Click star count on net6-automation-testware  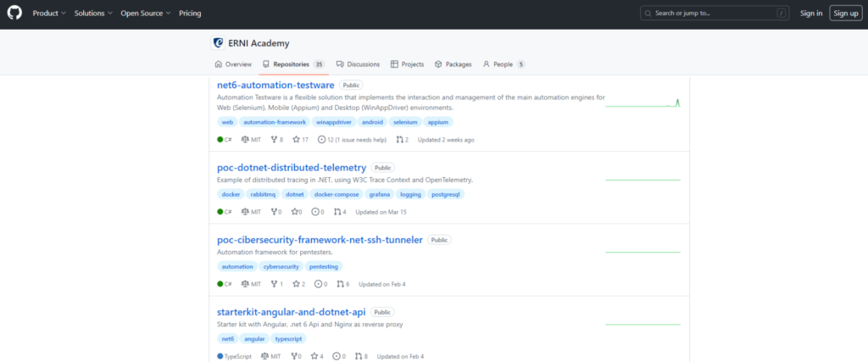click(300, 140)
